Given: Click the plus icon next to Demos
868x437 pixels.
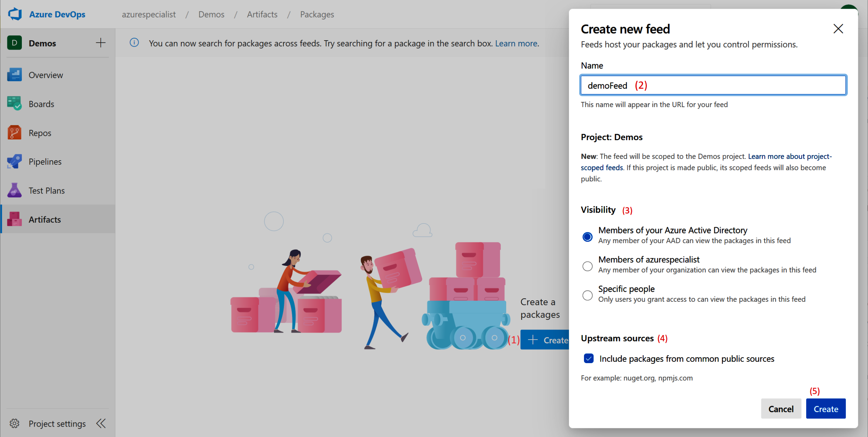Looking at the screenshot, I should [101, 43].
